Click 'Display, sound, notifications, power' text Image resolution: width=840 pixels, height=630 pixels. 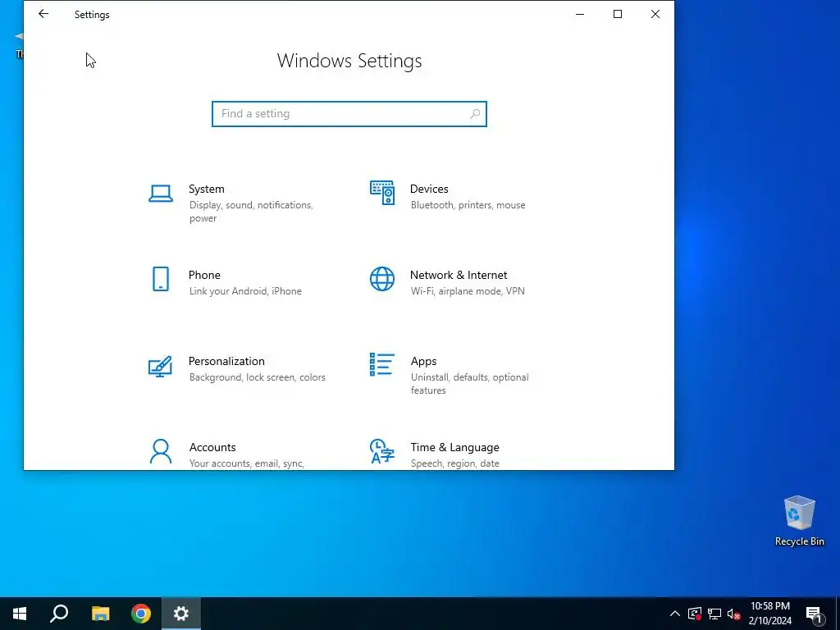click(251, 212)
